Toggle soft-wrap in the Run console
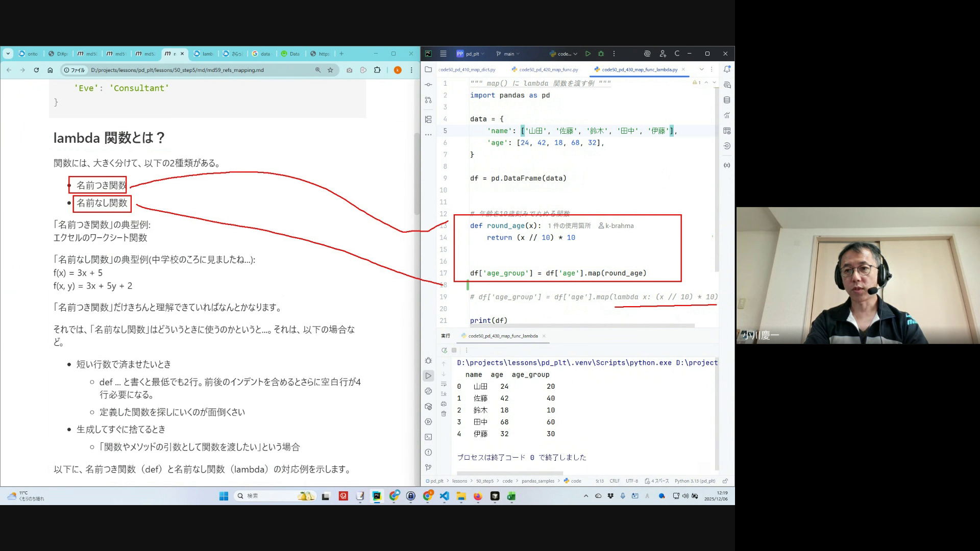Image resolution: width=980 pixels, height=551 pixels. pos(444,384)
